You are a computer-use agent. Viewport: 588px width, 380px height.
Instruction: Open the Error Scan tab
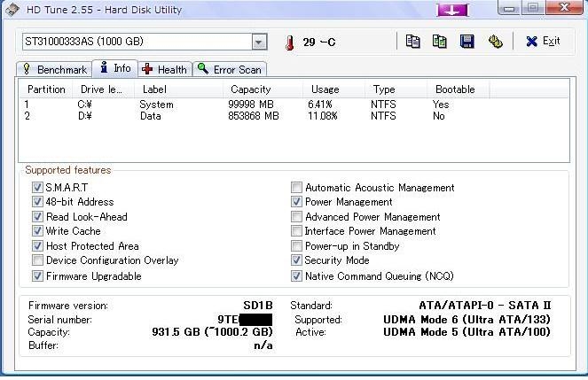[x=230, y=69]
